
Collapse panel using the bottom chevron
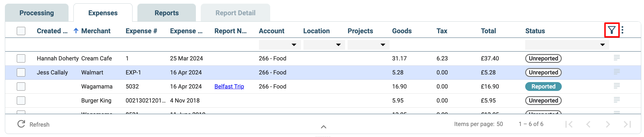coord(324,127)
